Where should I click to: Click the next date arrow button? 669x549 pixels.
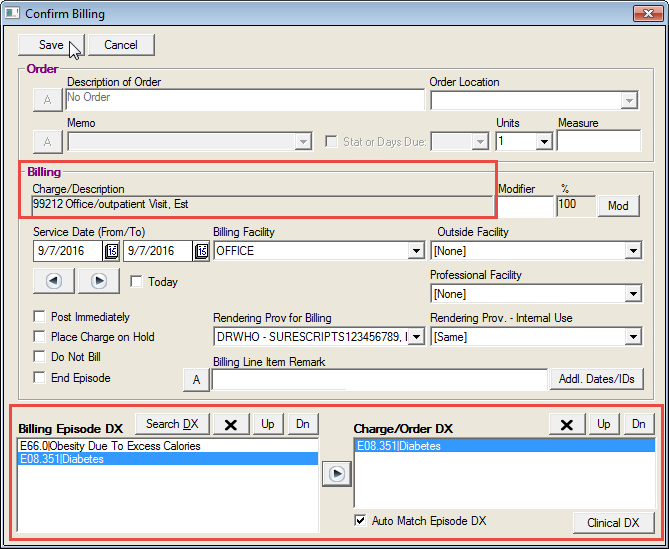tap(99, 281)
